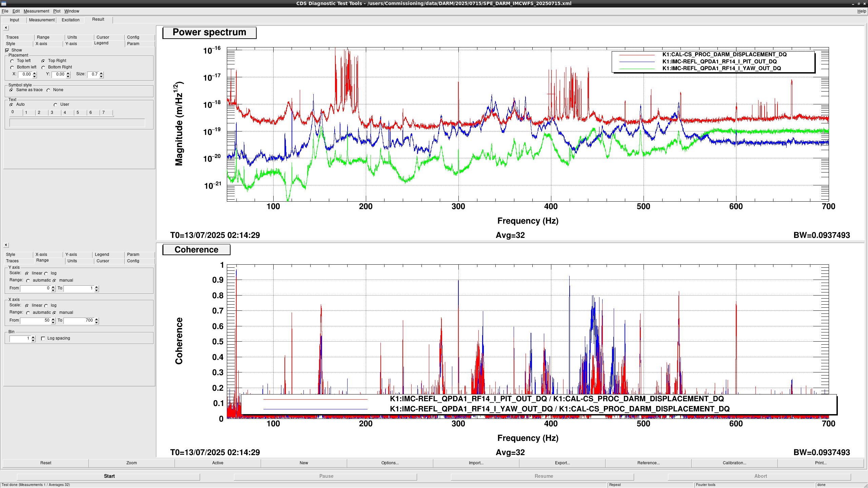Screen dimensions: 868x488
Task: Step the Y axis To value spinner
Action: 97,288
